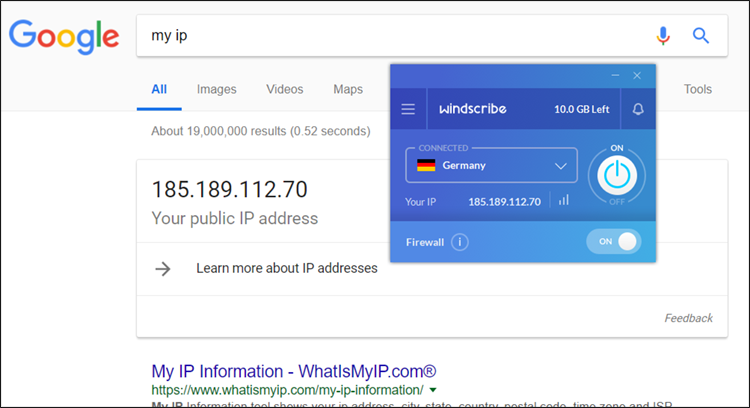
Task: Turn off the Windscribe power button
Action: 617,176
